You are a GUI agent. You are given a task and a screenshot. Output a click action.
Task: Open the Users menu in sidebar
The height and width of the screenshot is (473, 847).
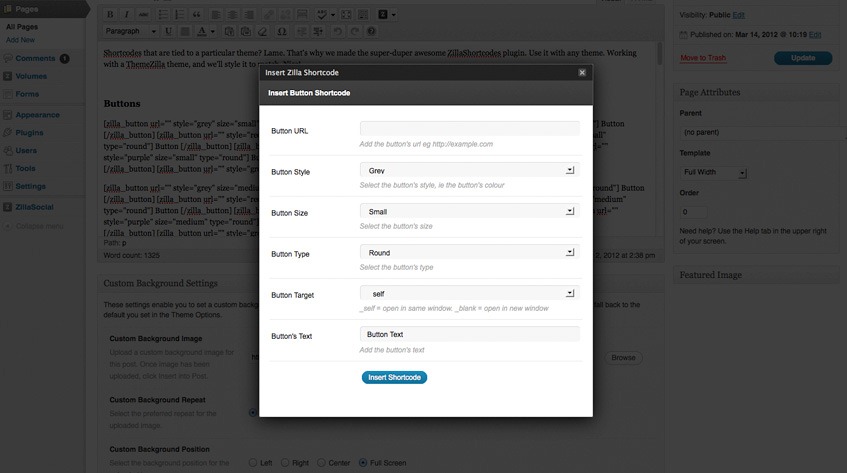point(26,150)
